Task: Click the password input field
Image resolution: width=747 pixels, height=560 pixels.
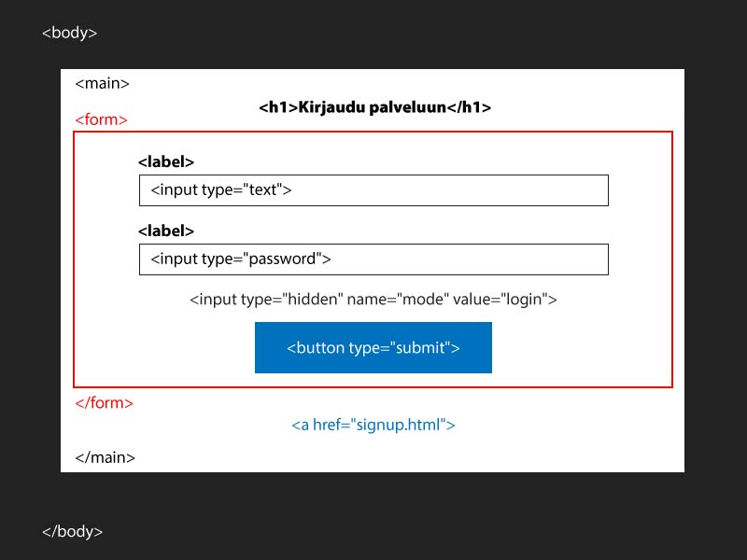Action: (x=373, y=259)
